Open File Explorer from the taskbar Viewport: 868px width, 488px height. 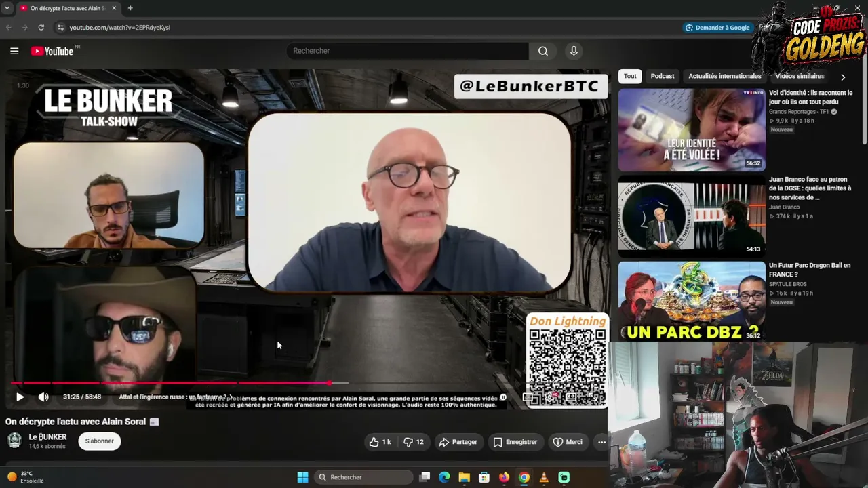tap(464, 477)
